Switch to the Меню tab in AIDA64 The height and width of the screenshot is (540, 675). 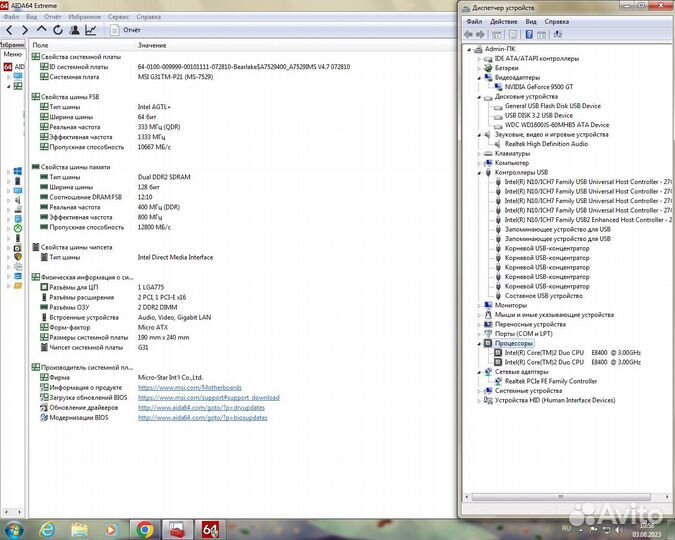point(12,54)
